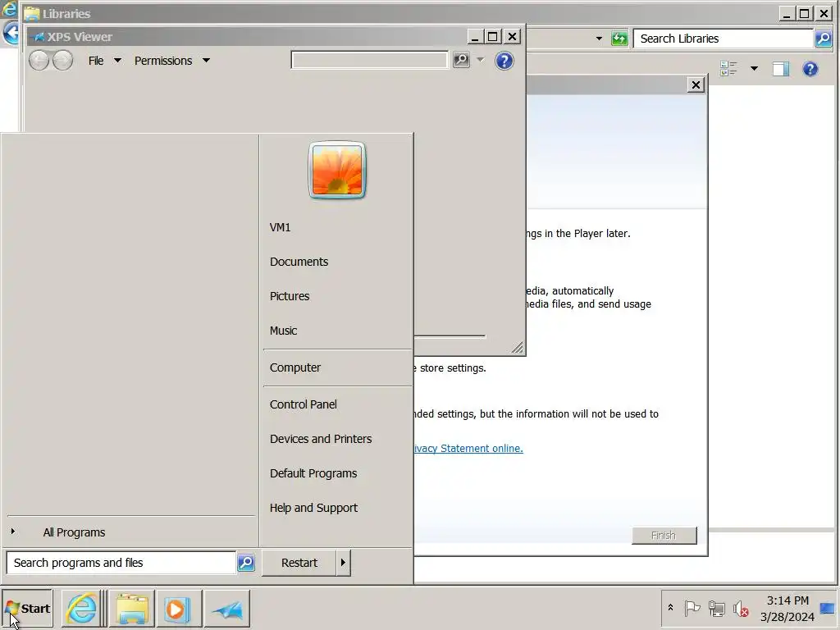Open the File menu in XPS Viewer
The height and width of the screenshot is (630, 840).
(x=104, y=61)
